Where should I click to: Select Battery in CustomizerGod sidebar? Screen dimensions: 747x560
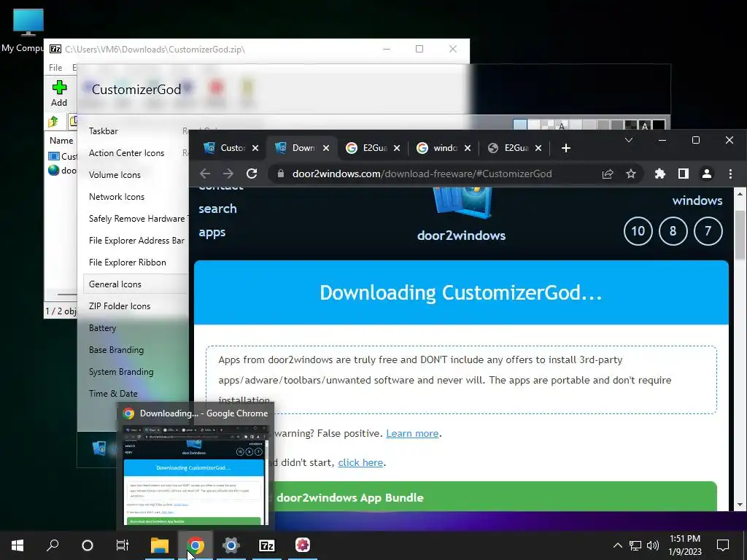[102, 328]
